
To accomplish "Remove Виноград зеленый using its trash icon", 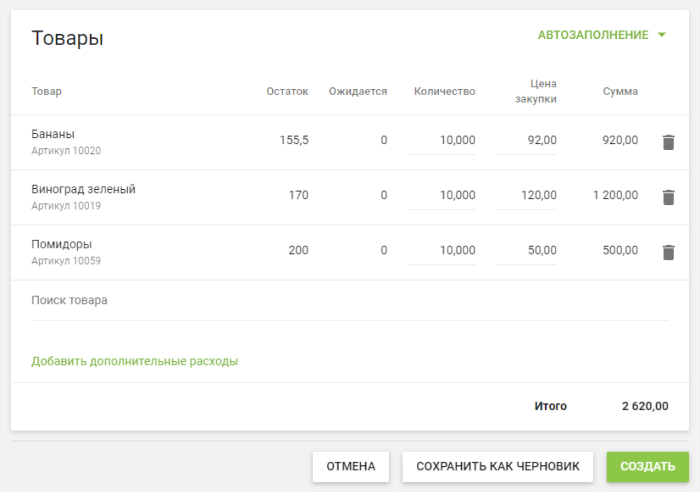I will 668,197.
